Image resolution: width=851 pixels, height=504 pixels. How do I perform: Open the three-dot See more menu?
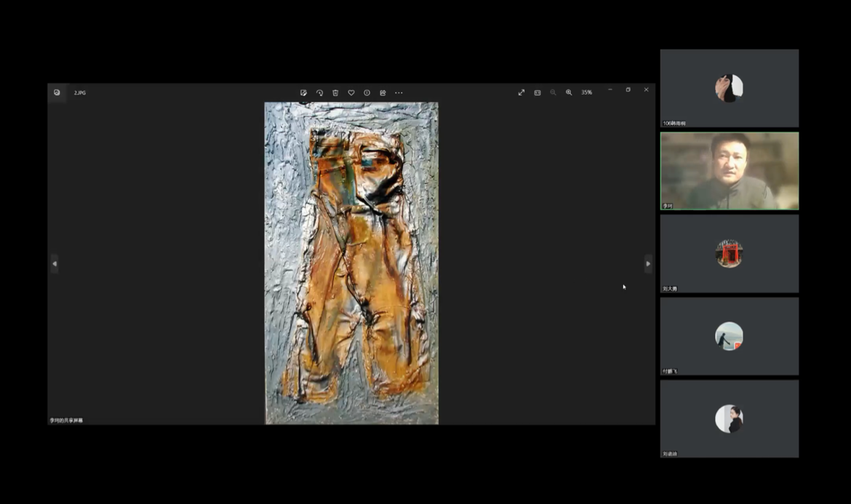coord(399,93)
